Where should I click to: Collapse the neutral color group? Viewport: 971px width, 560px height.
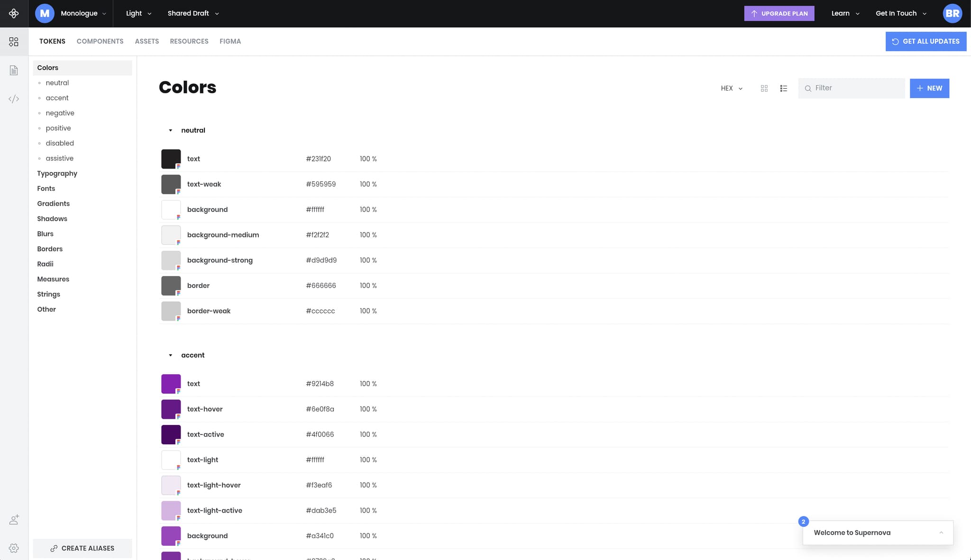point(170,130)
